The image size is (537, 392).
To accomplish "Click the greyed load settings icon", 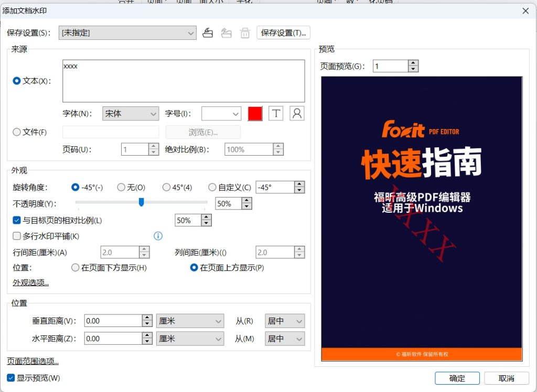I will click(226, 33).
